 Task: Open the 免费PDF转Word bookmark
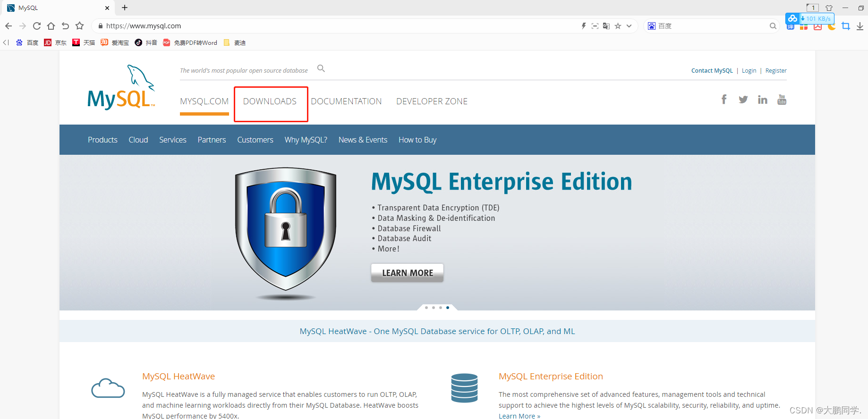pyautogui.click(x=190, y=42)
